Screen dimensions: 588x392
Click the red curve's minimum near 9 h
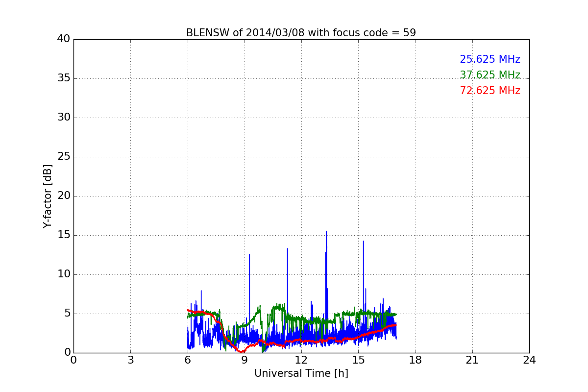pos(242,352)
